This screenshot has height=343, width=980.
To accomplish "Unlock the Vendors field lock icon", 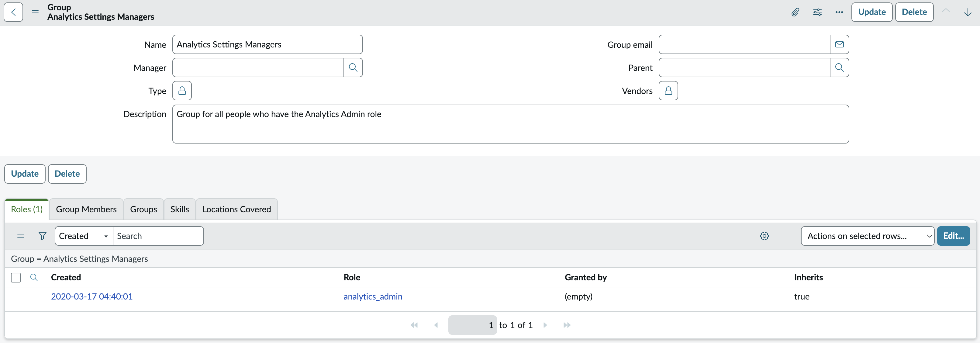I will [x=668, y=91].
